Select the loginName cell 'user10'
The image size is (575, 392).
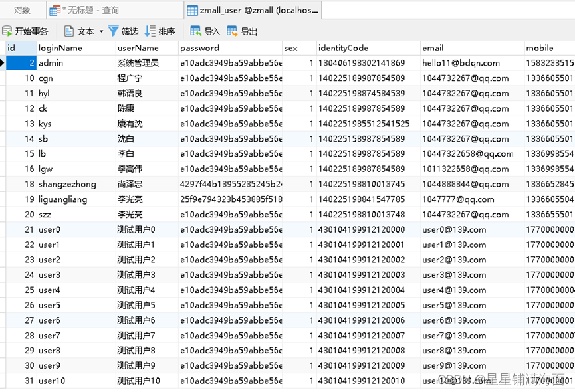coord(76,381)
